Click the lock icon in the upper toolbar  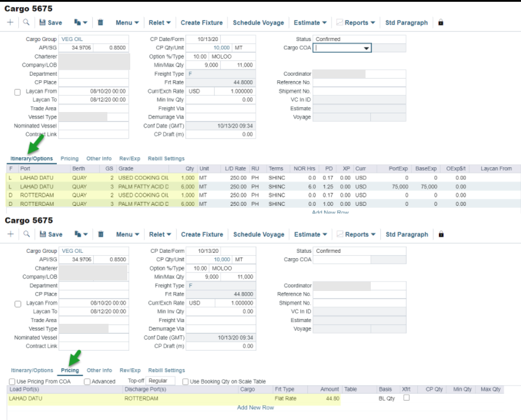(441, 22)
